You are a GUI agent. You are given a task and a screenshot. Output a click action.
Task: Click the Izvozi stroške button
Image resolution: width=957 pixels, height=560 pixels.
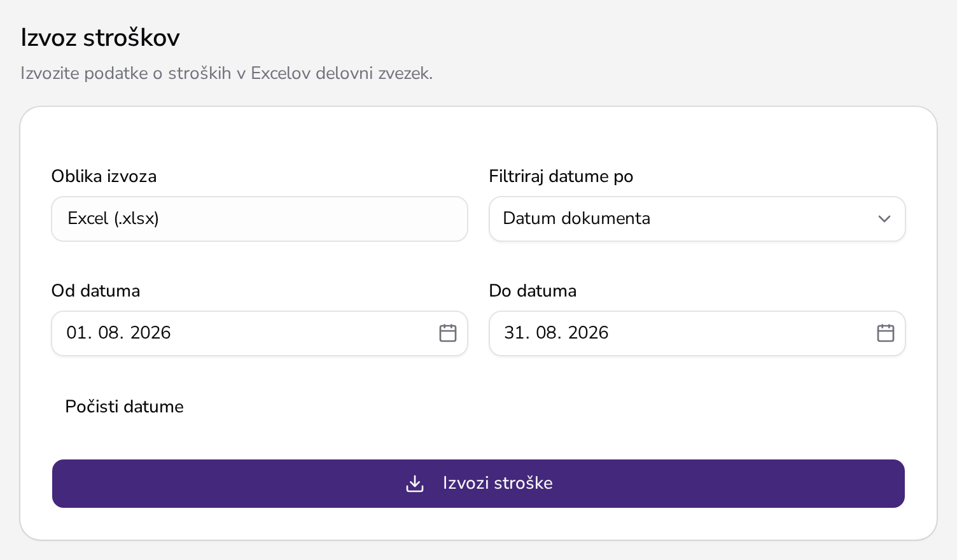coord(478,484)
